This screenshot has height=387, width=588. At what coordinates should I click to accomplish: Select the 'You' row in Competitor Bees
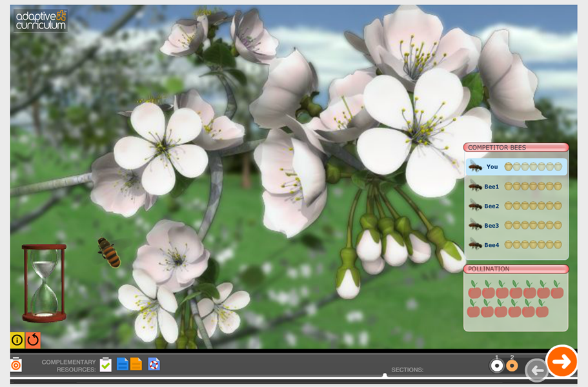click(516, 167)
